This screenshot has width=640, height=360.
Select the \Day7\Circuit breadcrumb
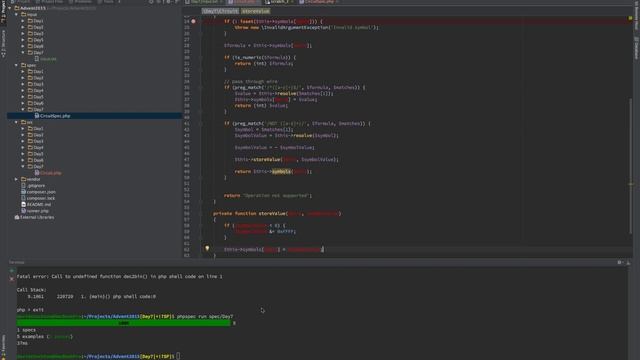click(220, 11)
